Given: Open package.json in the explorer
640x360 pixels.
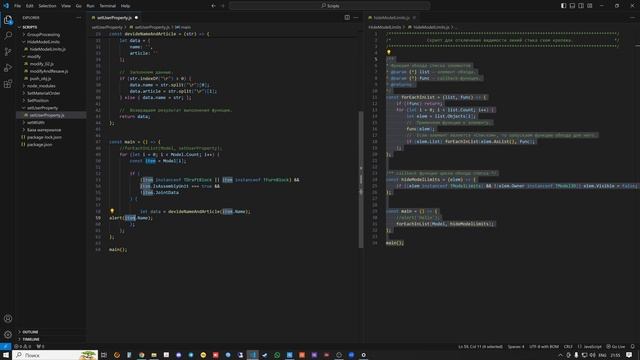Looking at the screenshot, I should point(39,144).
